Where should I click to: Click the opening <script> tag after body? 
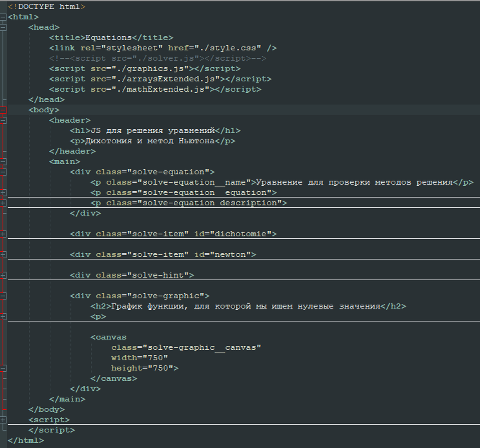tap(49, 420)
